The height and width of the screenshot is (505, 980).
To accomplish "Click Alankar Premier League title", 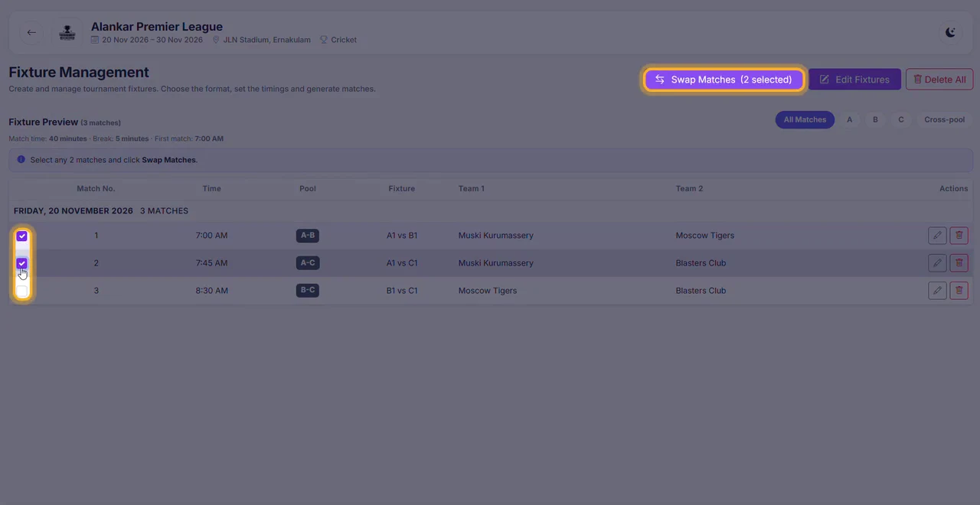I will click(x=157, y=27).
